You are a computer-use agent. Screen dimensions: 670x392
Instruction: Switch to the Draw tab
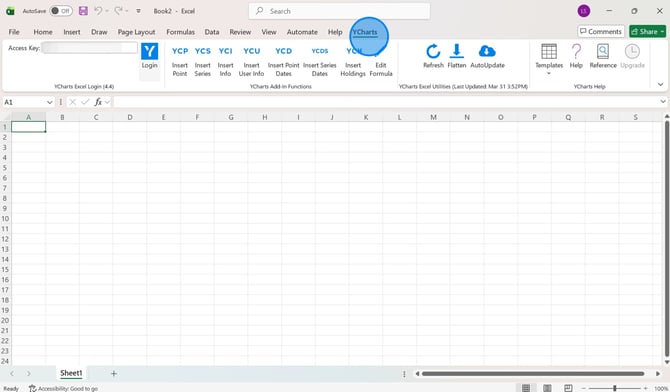99,32
